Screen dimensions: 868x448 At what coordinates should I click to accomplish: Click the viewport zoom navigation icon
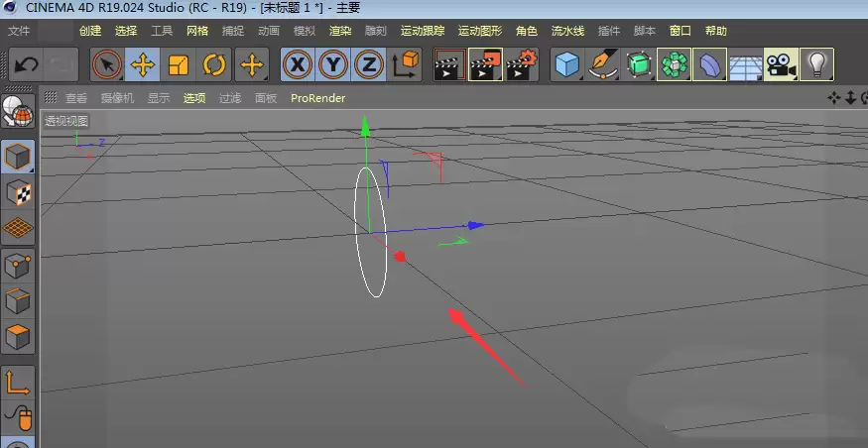(851, 98)
